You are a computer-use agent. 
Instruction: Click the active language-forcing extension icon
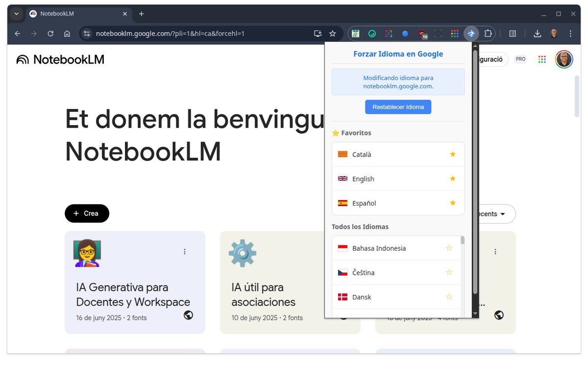coord(471,34)
